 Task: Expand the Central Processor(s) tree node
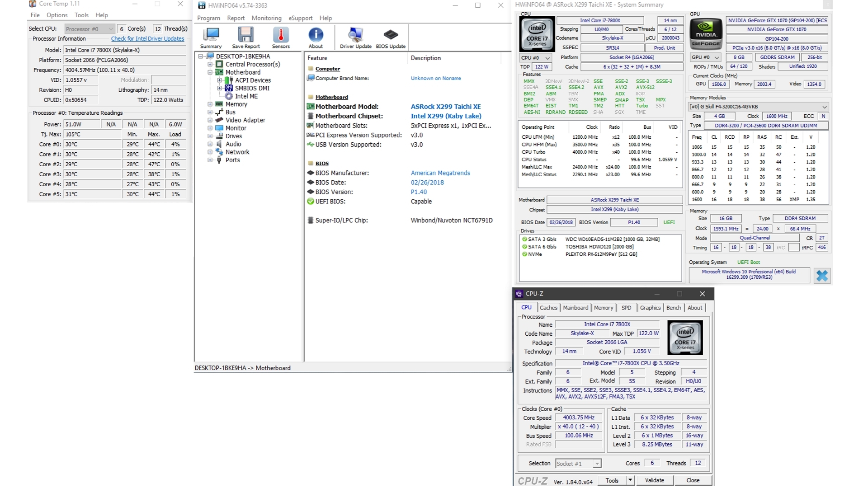click(x=210, y=64)
